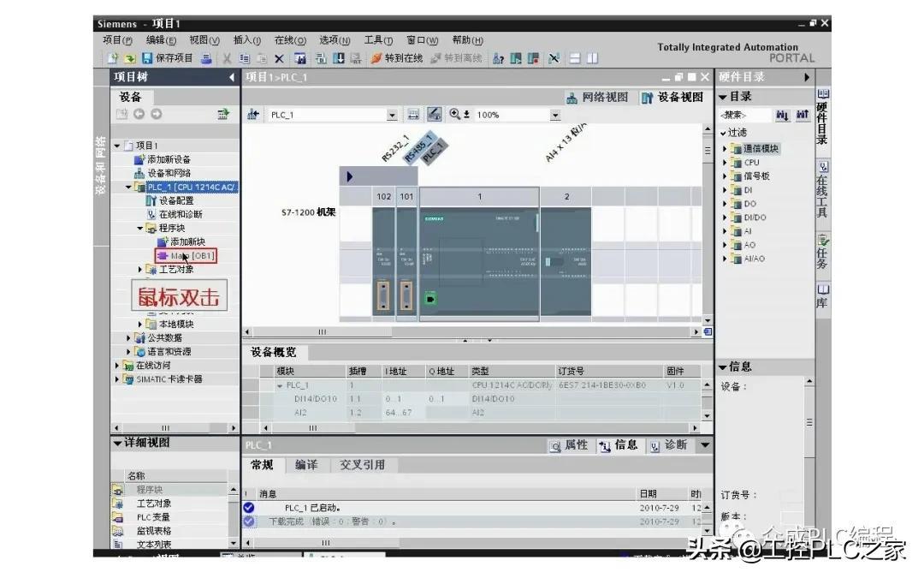The width and height of the screenshot is (924, 578).
Task: Click split editor horizontally icon
Action: 575,58
